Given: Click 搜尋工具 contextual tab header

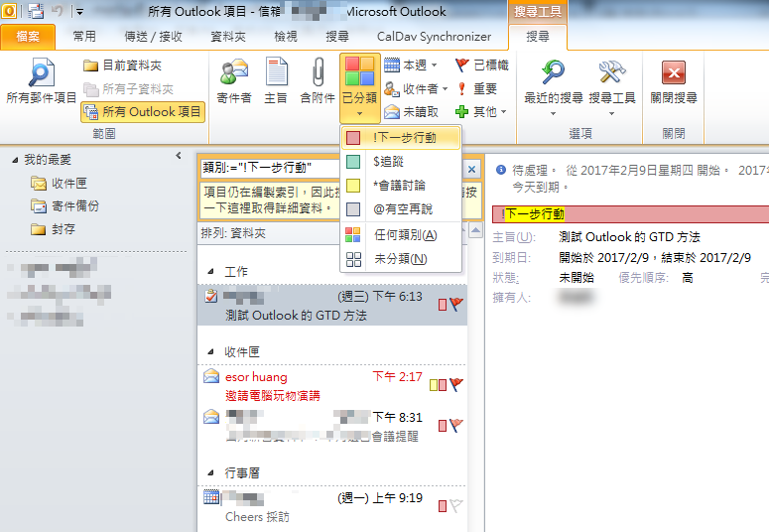Looking at the screenshot, I should tap(538, 11).
